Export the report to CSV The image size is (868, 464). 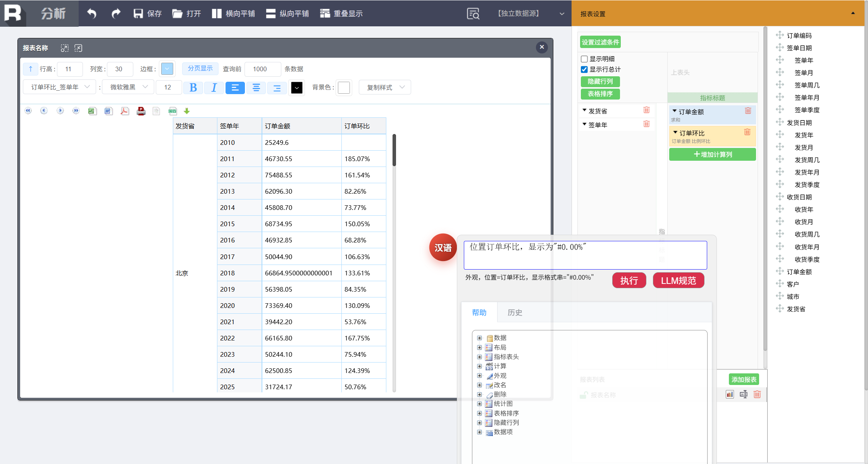pyautogui.click(x=172, y=111)
